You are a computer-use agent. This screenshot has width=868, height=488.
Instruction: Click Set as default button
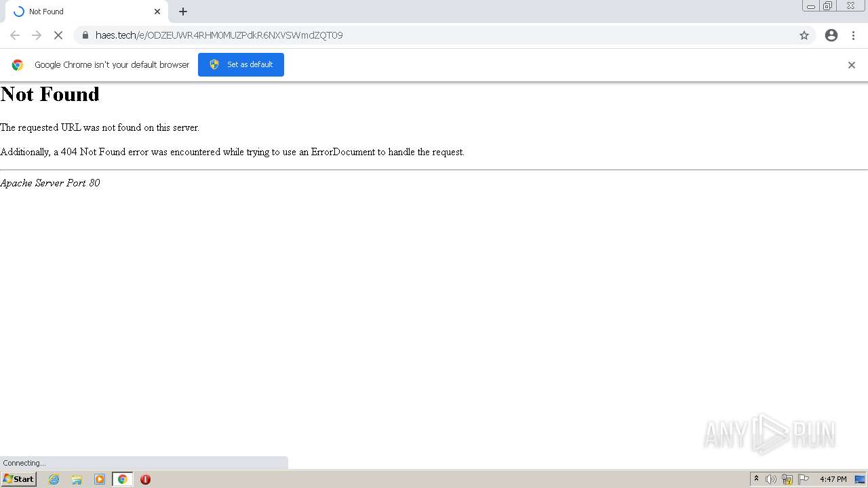241,64
